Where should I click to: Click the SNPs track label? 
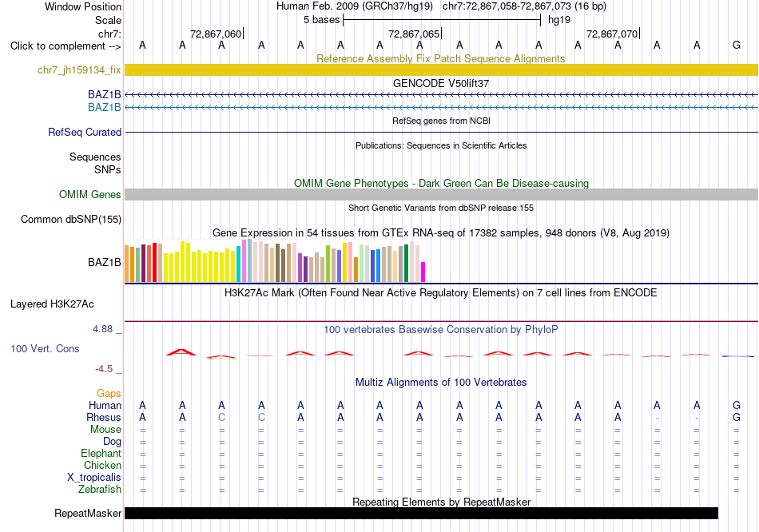pyautogui.click(x=108, y=169)
